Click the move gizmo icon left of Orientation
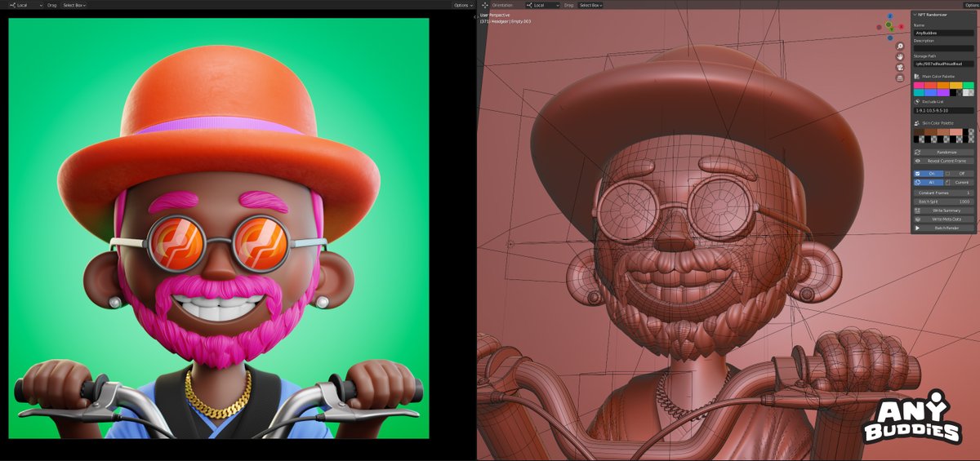The image size is (980, 461). pos(485,5)
